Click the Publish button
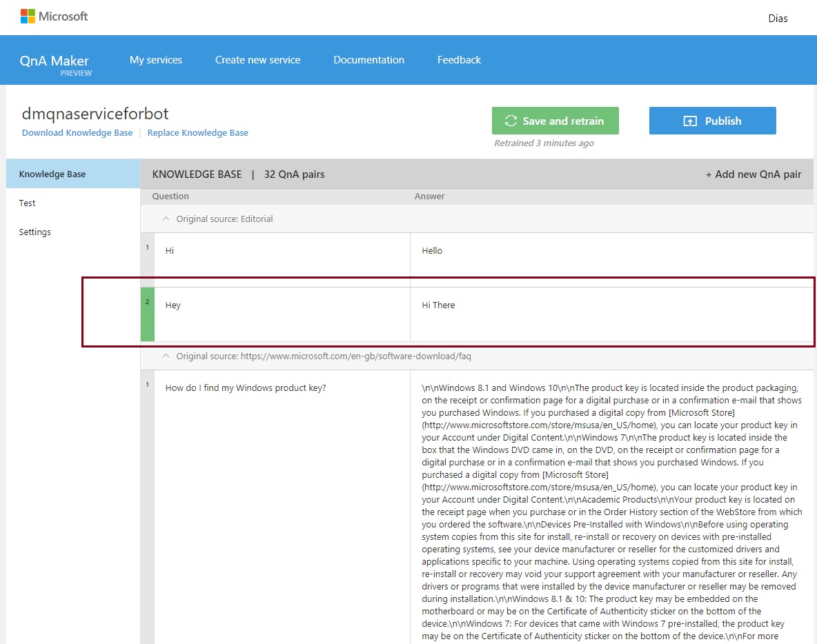The width and height of the screenshot is (817, 644). (712, 120)
